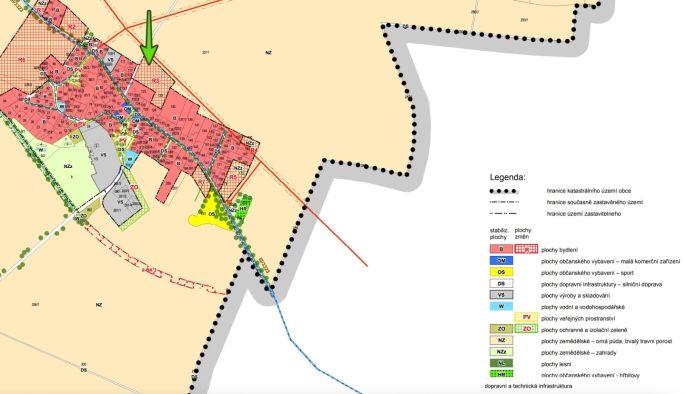This screenshot has height=394, width=686.
Task: Click legend text 'plochy občanského vybavení – sport'
Action: tap(587, 273)
